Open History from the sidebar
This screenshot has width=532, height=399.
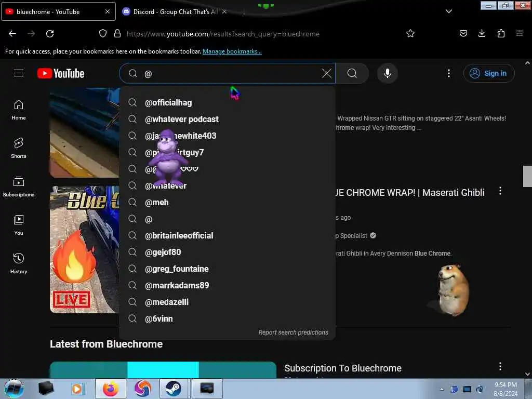click(x=19, y=263)
